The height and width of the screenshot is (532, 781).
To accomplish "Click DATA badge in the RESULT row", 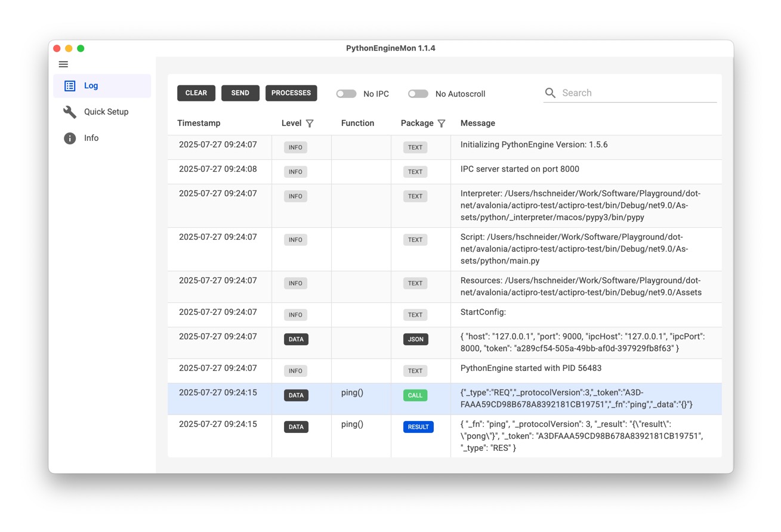I will point(296,427).
